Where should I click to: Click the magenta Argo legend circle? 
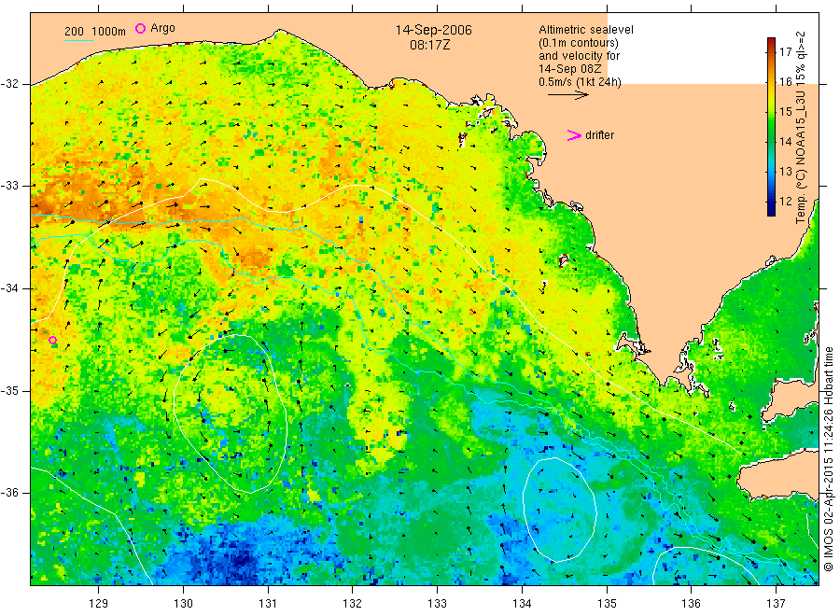[140, 28]
